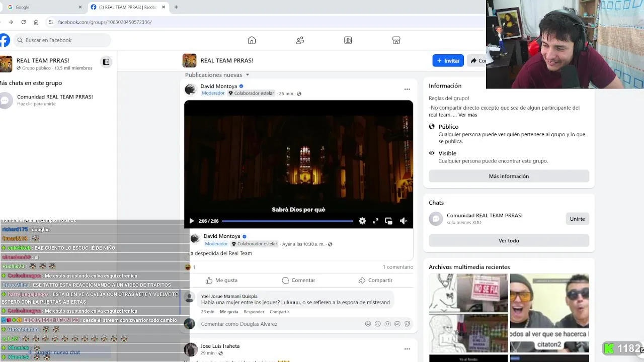The height and width of the screenshot is (362, 644).
Task: Seek on the video progress bar
Action: tap(287, 221)
